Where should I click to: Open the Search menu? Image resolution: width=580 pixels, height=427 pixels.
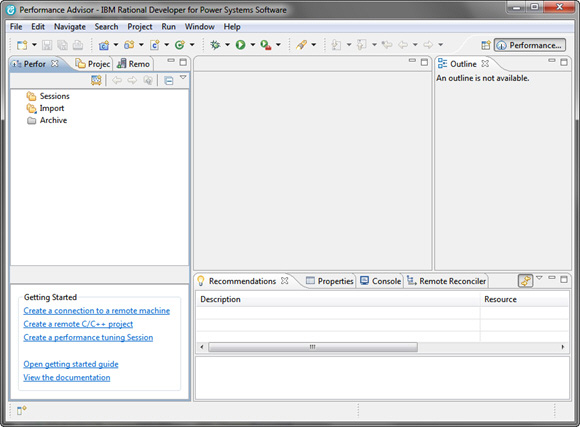106,27
